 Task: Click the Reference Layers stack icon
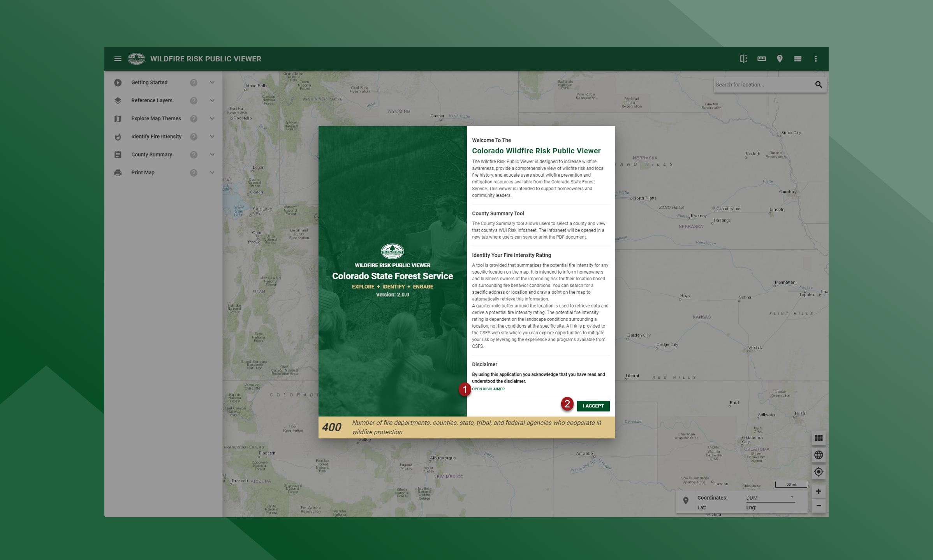coord(118,100)
